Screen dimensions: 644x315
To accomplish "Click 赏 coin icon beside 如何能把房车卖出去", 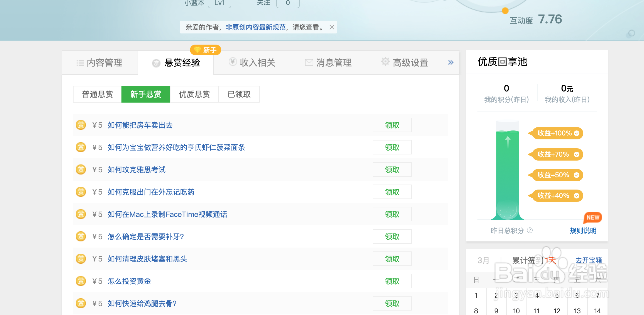I will 81,125.
